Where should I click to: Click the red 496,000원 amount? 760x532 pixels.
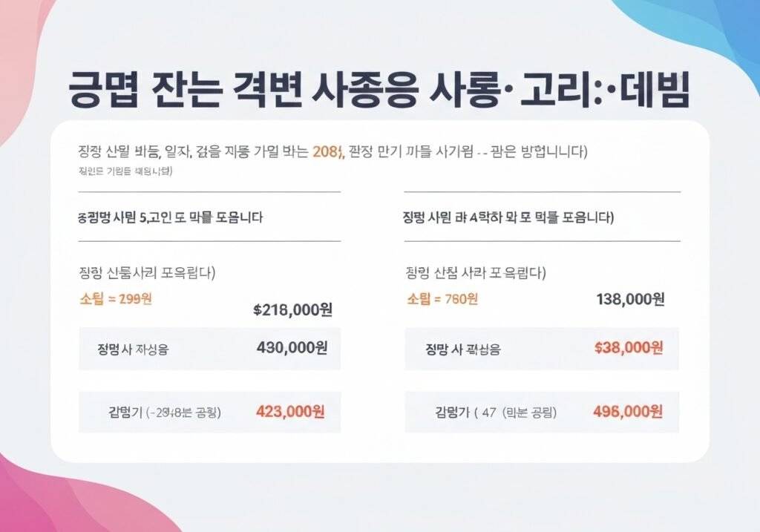coord(629,411)
